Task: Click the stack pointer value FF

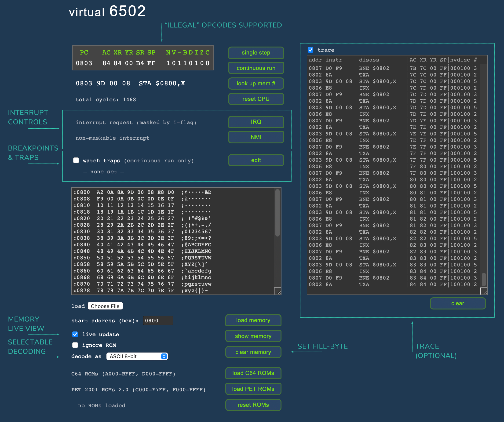Action: [151, 63]
